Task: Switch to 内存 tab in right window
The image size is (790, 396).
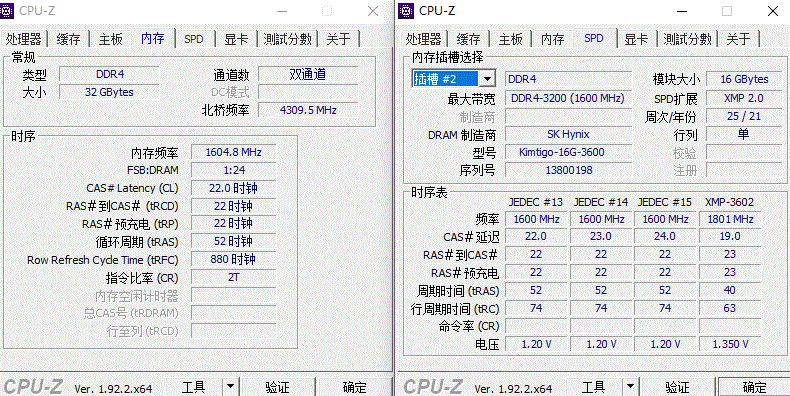Action: point(552,39)
